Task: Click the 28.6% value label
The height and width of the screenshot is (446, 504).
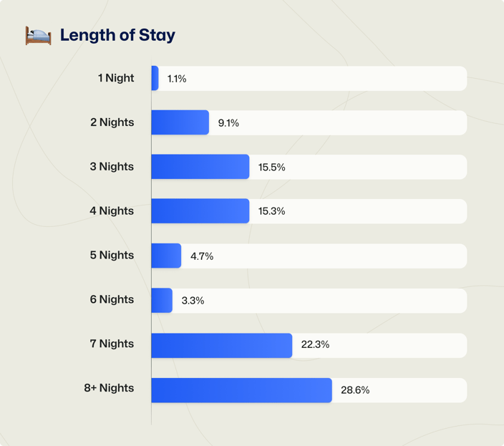Action: click(355, 390)
